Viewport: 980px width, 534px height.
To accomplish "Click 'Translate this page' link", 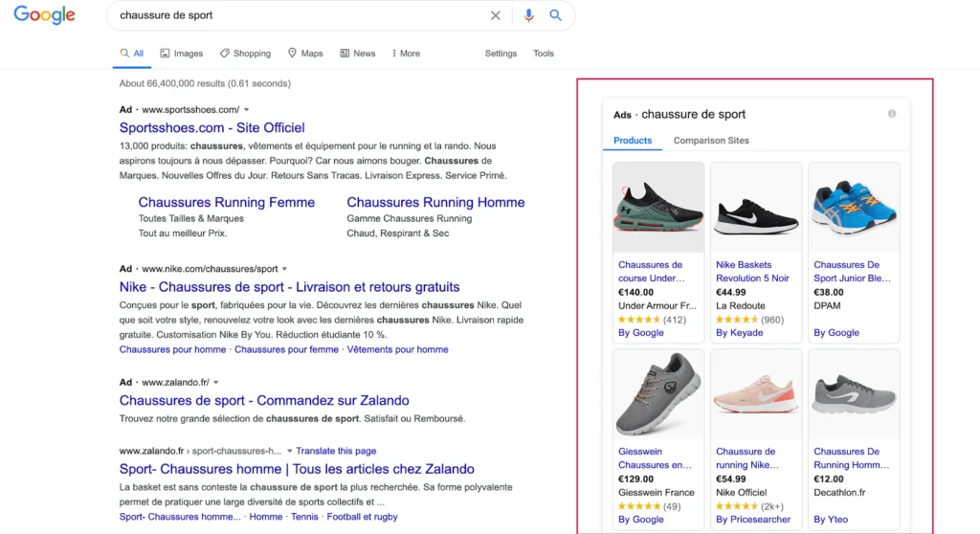I will click(336, 451).
